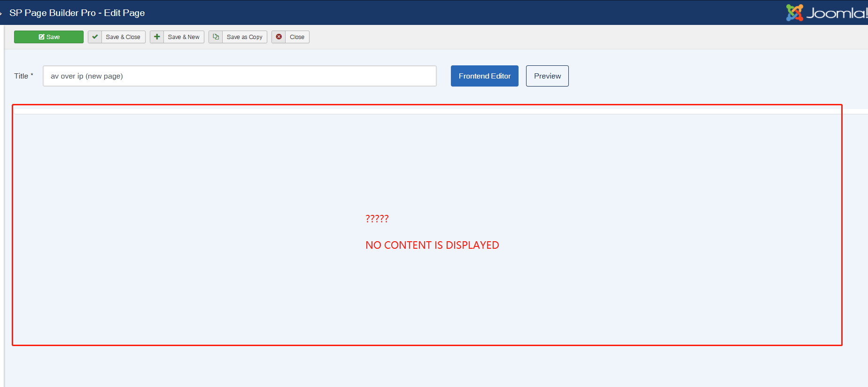The image size is (868, 387).
Task: Click the 'SP Page Builder Pro - Edit Page' heading
Action: pyautogui.click(x=77, y=13)
